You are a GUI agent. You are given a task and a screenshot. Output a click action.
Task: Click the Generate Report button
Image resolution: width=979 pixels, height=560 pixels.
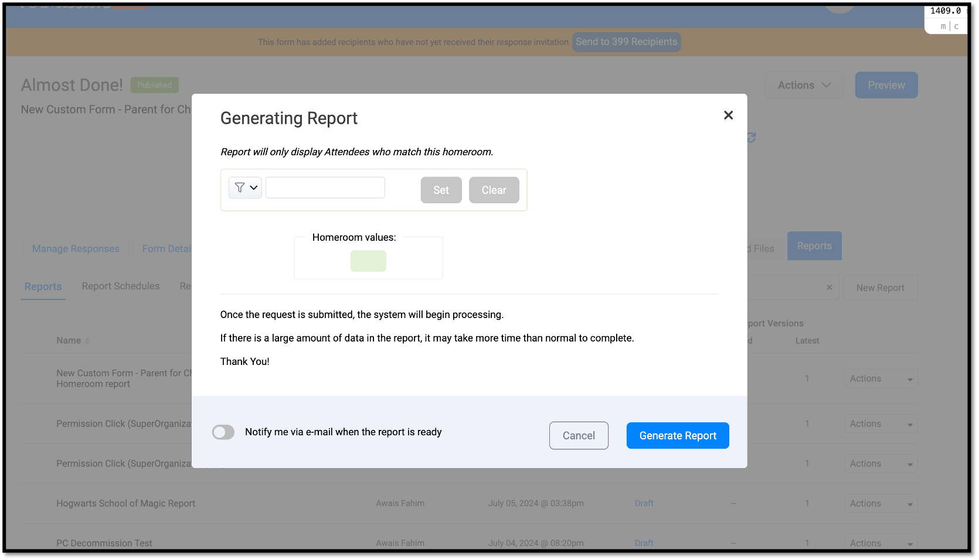(x=677, y=435)
